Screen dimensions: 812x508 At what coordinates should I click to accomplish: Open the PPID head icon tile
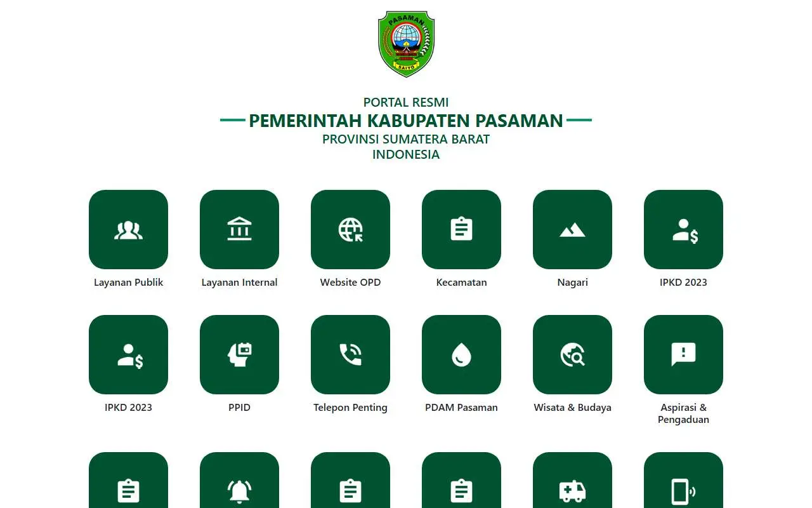click(239, 354)
